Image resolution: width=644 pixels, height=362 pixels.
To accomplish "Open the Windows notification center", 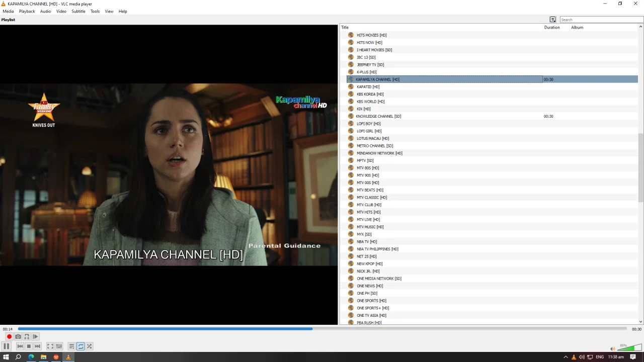I will click(633, 357).
